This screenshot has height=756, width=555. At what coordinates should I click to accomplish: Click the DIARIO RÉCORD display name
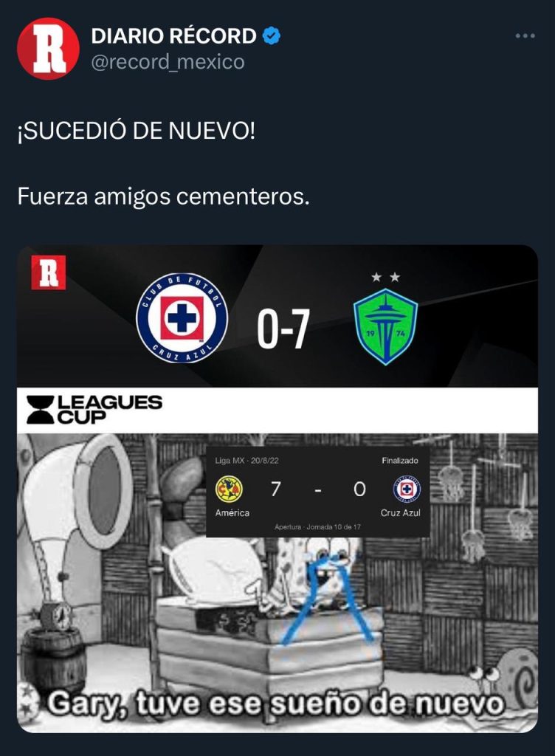coord(173,36)
